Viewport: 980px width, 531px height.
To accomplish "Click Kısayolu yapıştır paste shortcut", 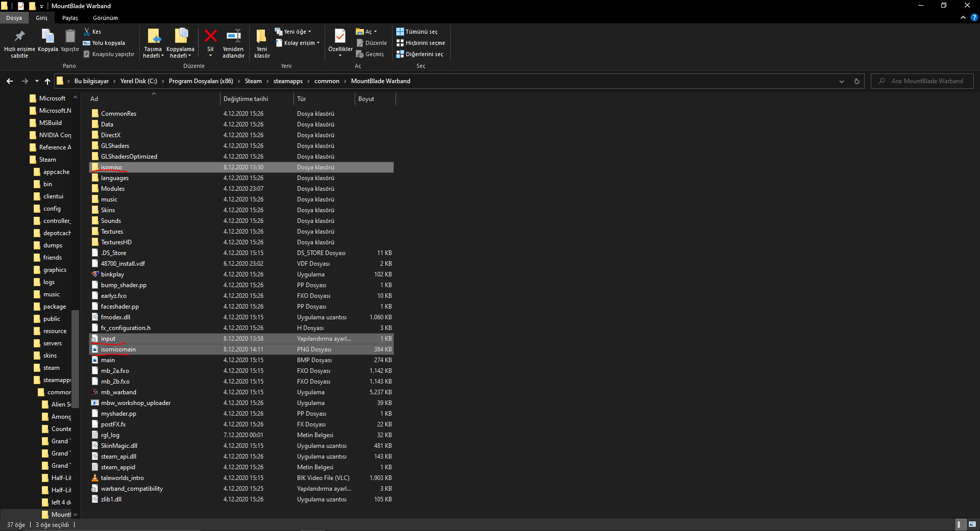I will point(109,54).
